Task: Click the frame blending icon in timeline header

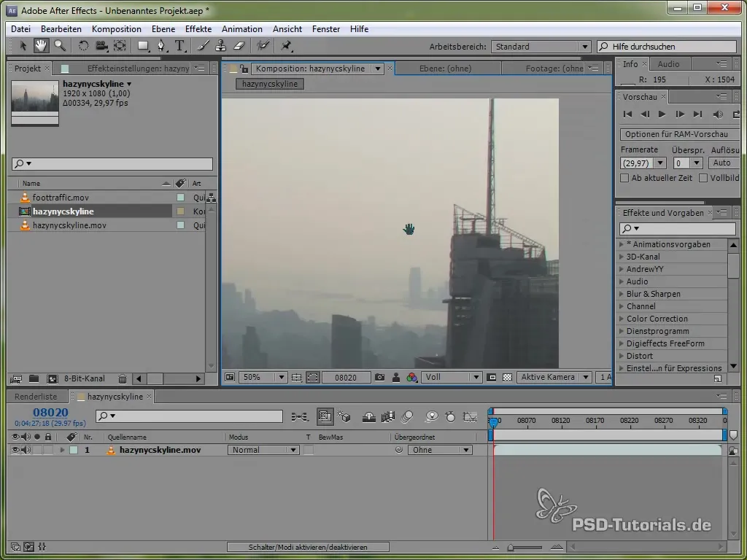Action: [388, 417]
